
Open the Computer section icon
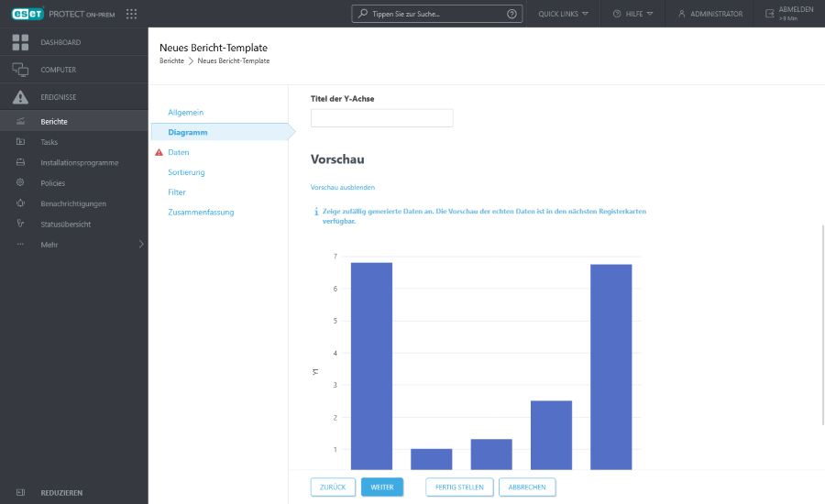pyautogui.click(x=20, y=70)
